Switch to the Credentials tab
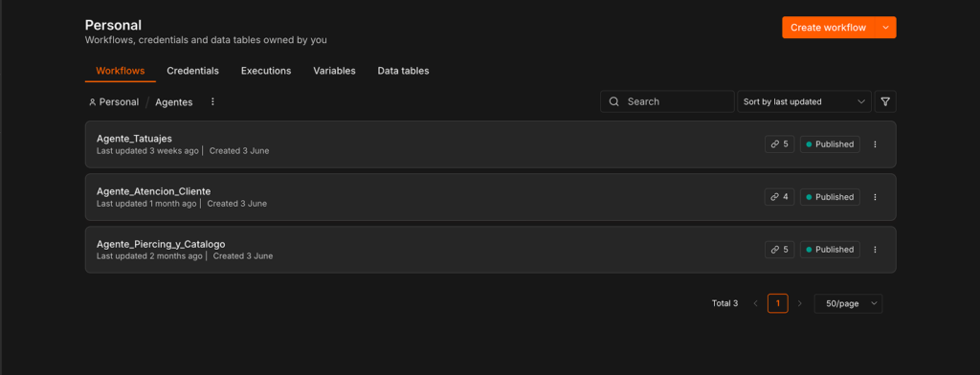 point(192,71)
